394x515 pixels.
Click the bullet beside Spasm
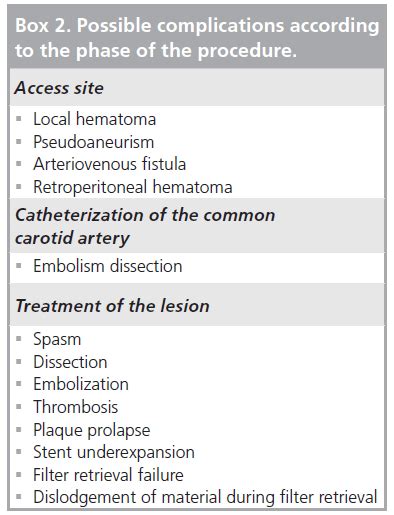(19, 339)
